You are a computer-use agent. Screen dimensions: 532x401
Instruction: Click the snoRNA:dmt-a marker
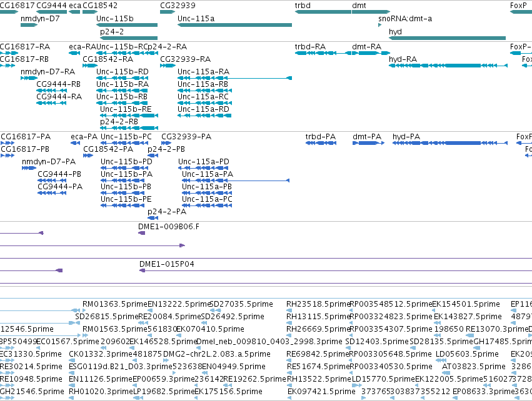click(379, 25)
